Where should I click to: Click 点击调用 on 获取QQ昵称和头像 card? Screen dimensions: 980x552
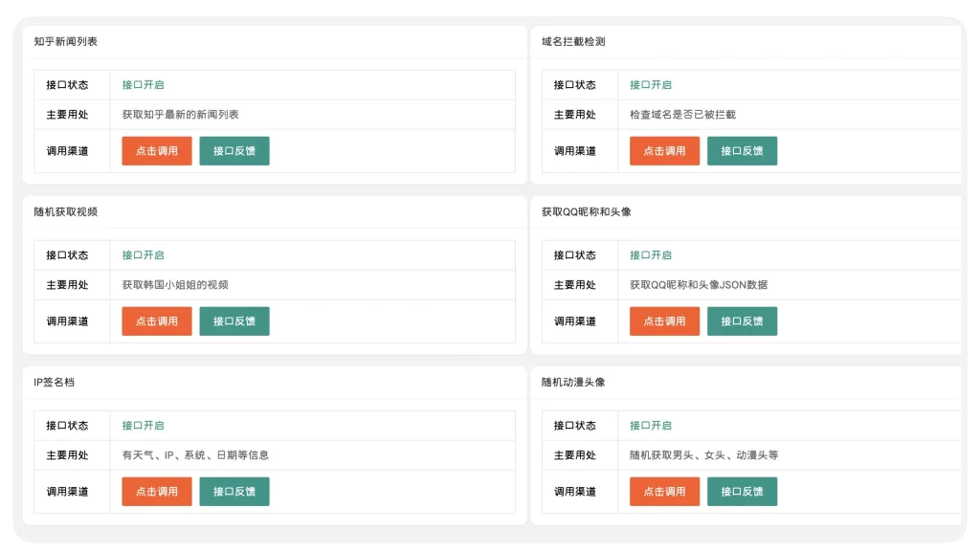pos(664,320)
